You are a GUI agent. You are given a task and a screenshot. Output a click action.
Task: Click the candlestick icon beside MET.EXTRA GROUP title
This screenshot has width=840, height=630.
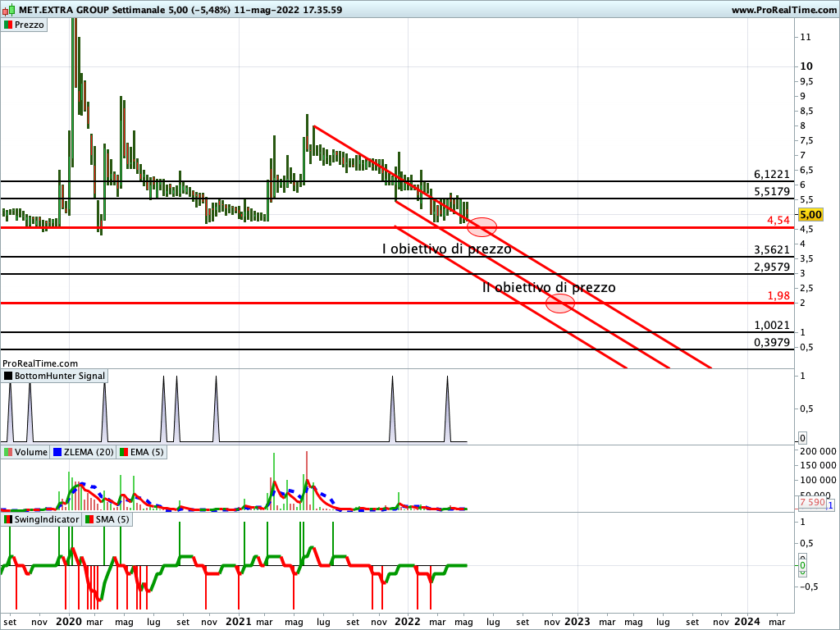tap(9, 10)
